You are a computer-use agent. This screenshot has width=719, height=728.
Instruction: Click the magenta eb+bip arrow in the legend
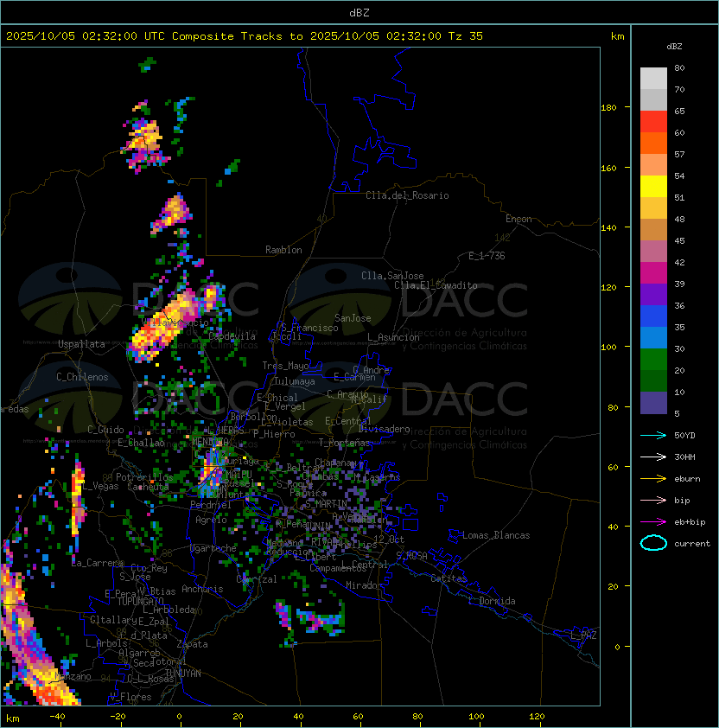653,522
